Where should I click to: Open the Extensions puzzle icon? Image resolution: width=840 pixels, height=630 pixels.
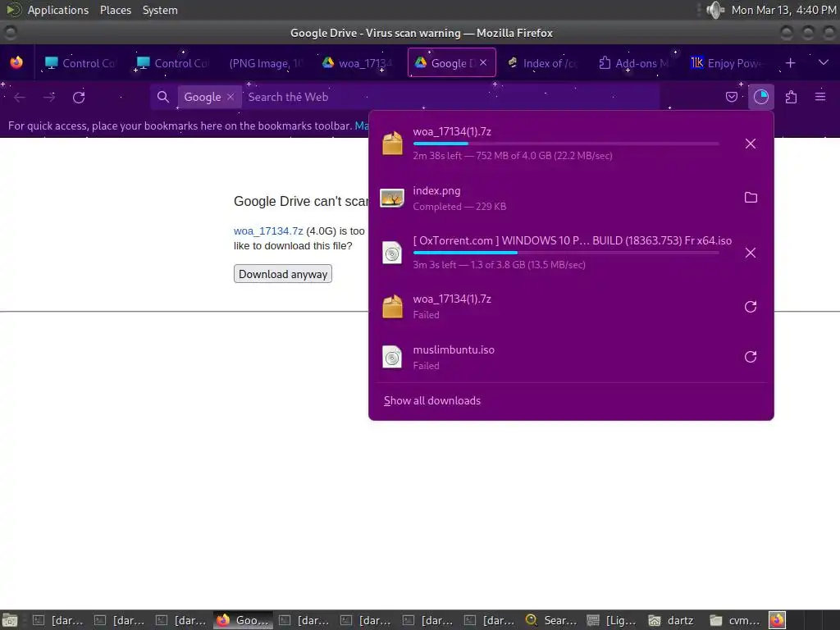[x=791, y=97]
